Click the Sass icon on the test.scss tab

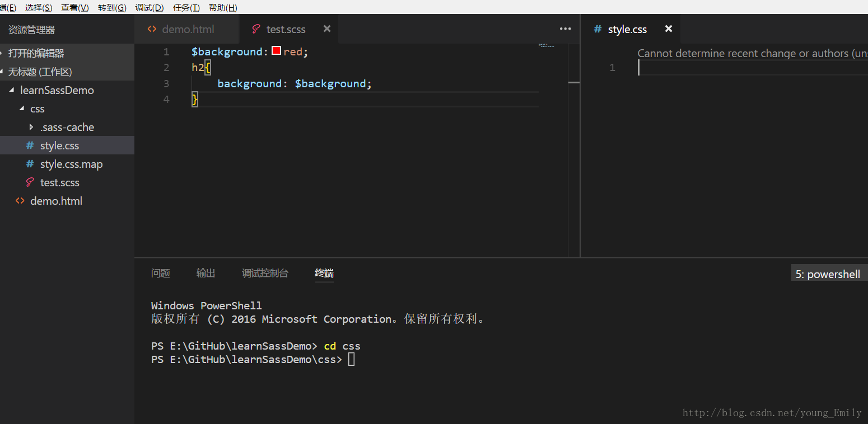point(256,29)
